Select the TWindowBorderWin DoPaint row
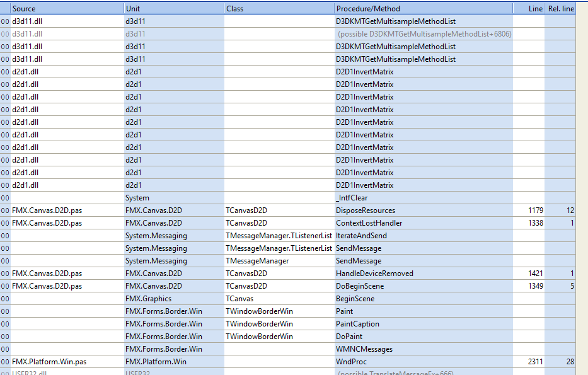The image size is (588, 375). pyautogui.click(x=287, y=337)
